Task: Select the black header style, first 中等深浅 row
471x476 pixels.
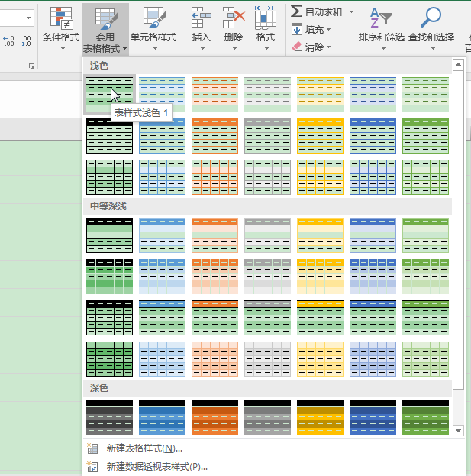Action: (109, 235)
